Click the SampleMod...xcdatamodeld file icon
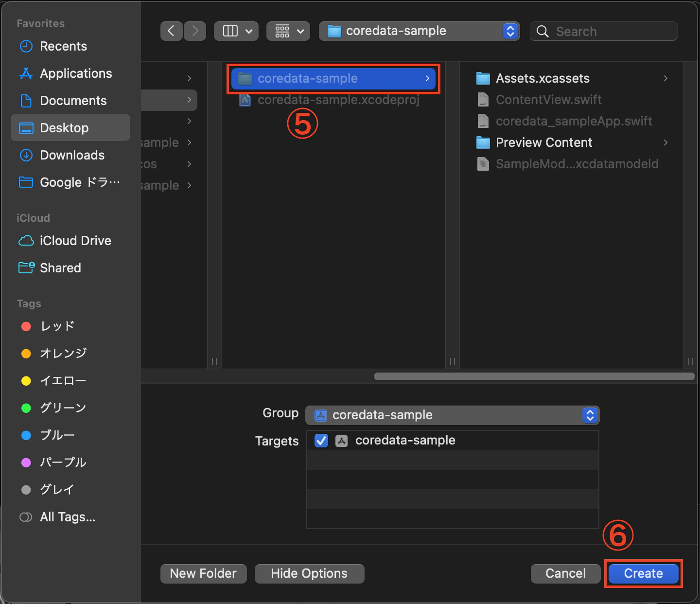This screenshot has height=604, width=700. coord(483,164)
